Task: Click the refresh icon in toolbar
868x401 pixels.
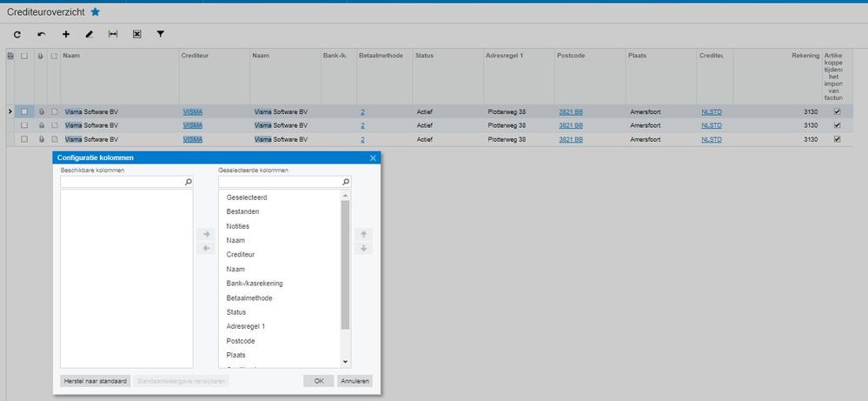Action: pyautogui.click(x=17, y=34)
